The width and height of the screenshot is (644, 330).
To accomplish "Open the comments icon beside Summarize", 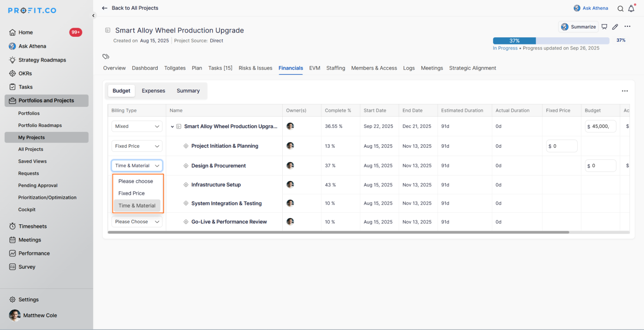I will click(x=604, y=27).
